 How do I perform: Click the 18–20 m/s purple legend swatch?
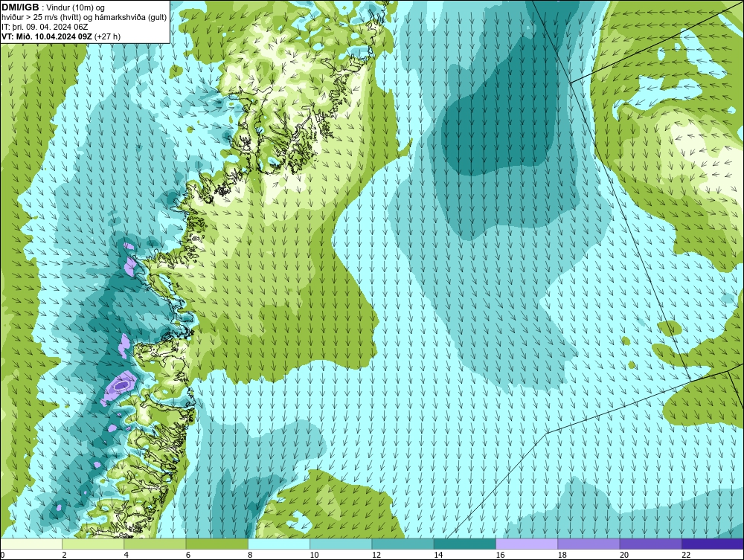[x=589, y=544]
